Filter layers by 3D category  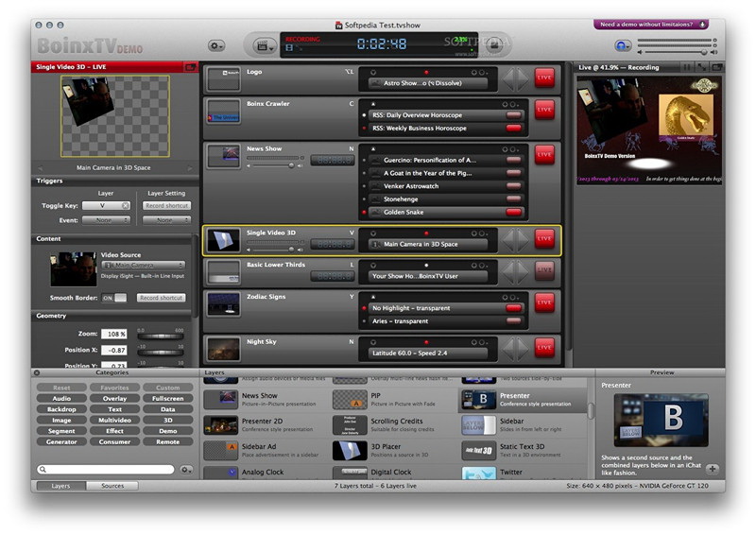pos(168,421)
